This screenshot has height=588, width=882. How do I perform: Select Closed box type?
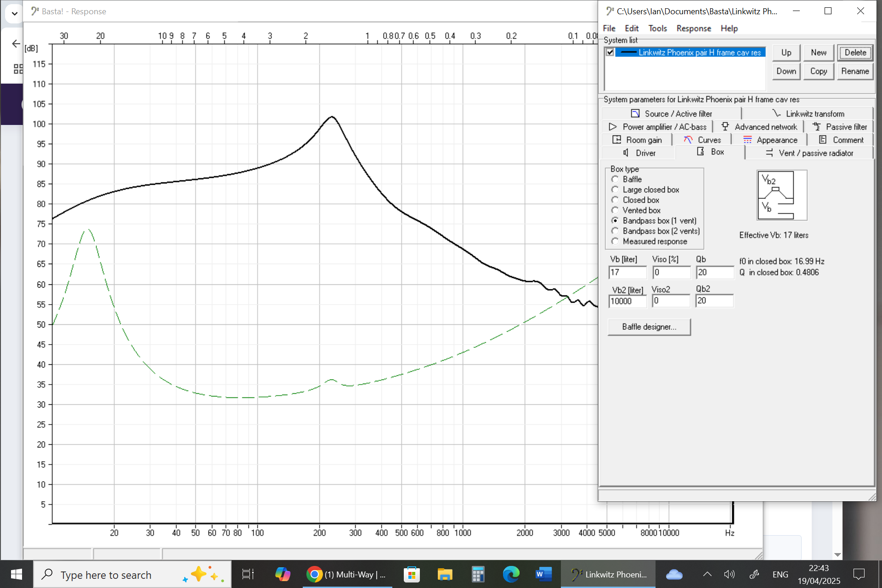pyautogui.click(x=615, y=200)
